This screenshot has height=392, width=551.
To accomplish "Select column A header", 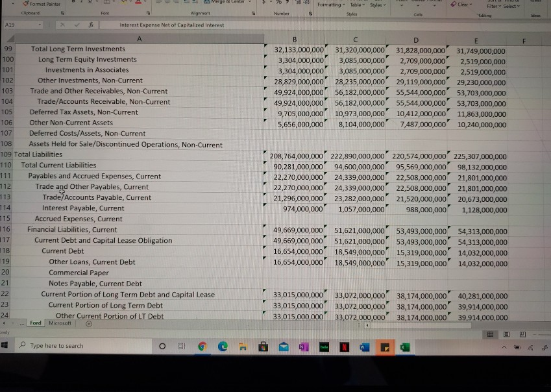I will tap(139, 39).
